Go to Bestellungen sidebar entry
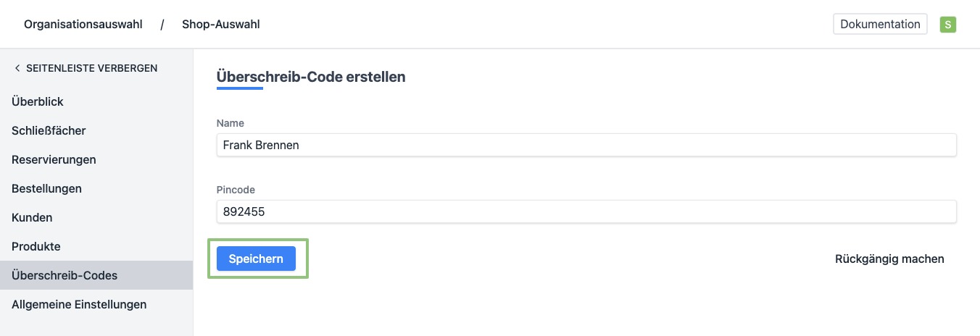This screenshot has height=336, width=980. [46, 189]
